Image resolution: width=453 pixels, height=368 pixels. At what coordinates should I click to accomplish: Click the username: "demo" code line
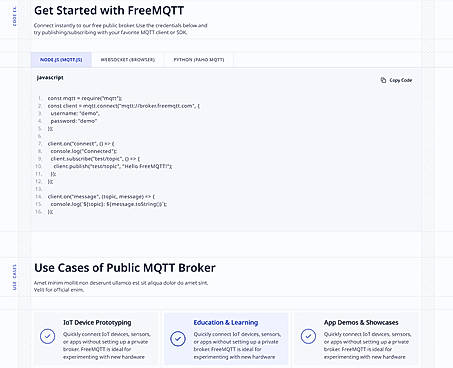point(75,113)
